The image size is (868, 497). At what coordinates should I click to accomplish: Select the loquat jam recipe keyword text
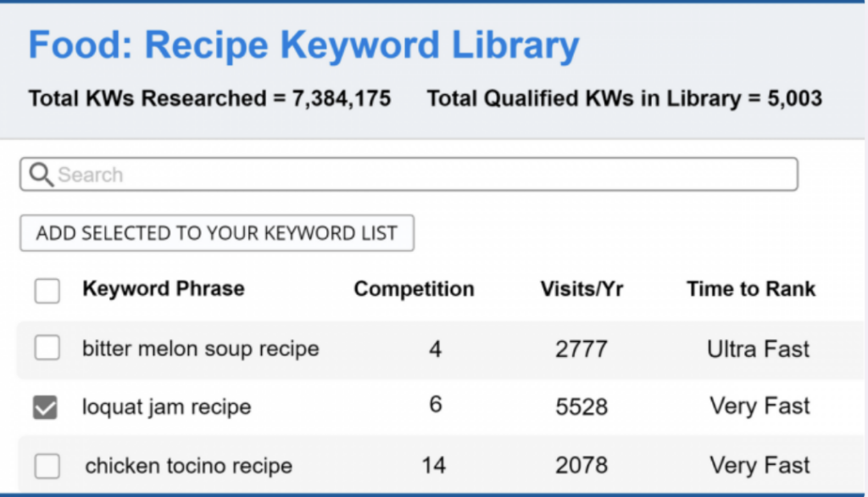coord(166,407)
